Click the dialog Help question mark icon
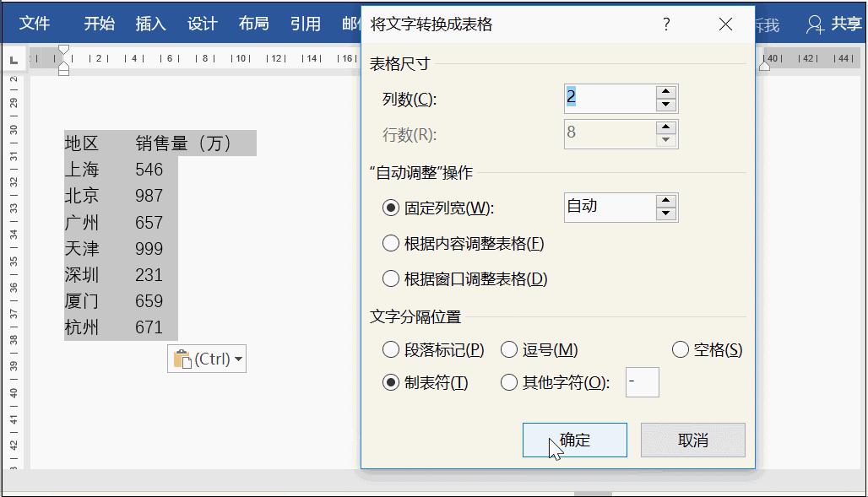This screenshot has height=497, width=868. point(666,25)
